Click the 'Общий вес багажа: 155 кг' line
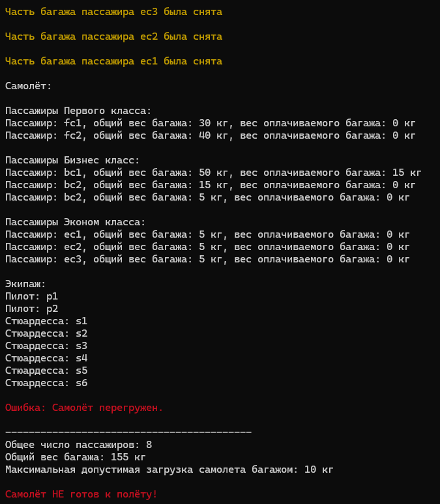440x504 pixels. [x=76, y=457]
